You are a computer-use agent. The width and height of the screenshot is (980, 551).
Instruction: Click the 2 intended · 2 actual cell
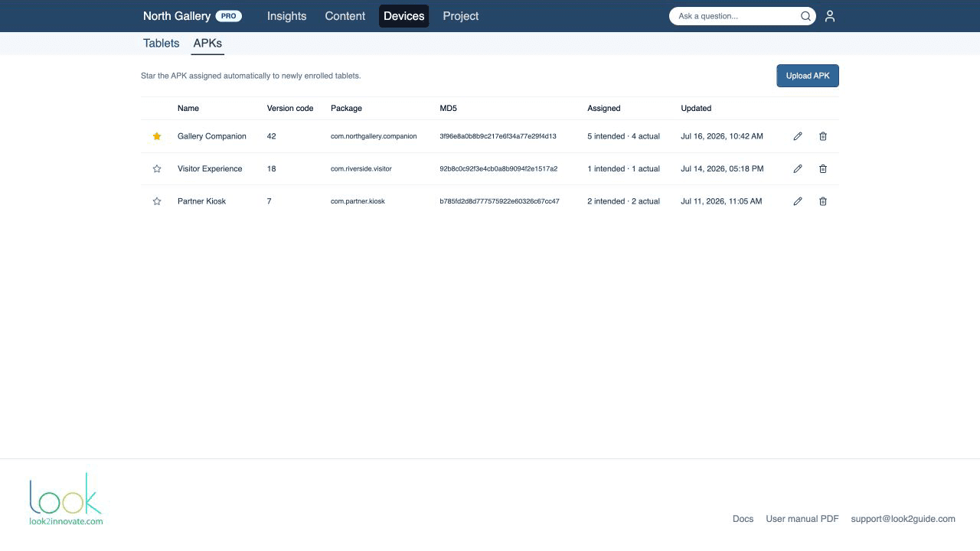coord(623,201)
